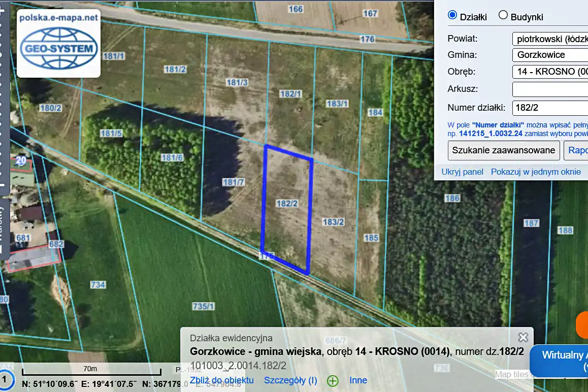
Task: Click Pokazuj w jednym oknie link
Action: click(535, 172)
